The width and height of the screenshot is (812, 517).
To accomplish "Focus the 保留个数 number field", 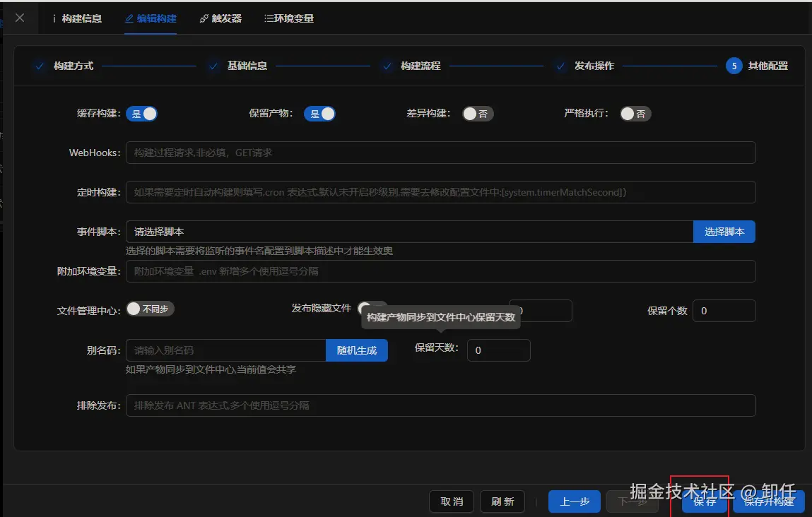I will click(724, 311).
